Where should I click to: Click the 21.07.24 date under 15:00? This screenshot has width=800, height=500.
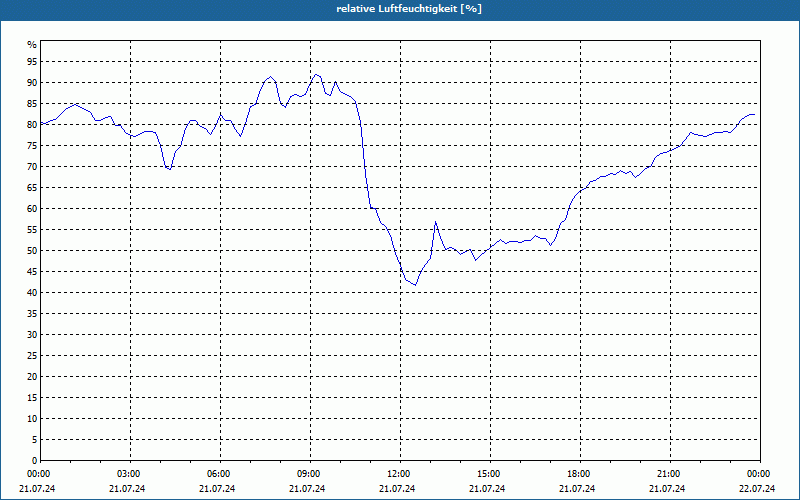(487, 489)
